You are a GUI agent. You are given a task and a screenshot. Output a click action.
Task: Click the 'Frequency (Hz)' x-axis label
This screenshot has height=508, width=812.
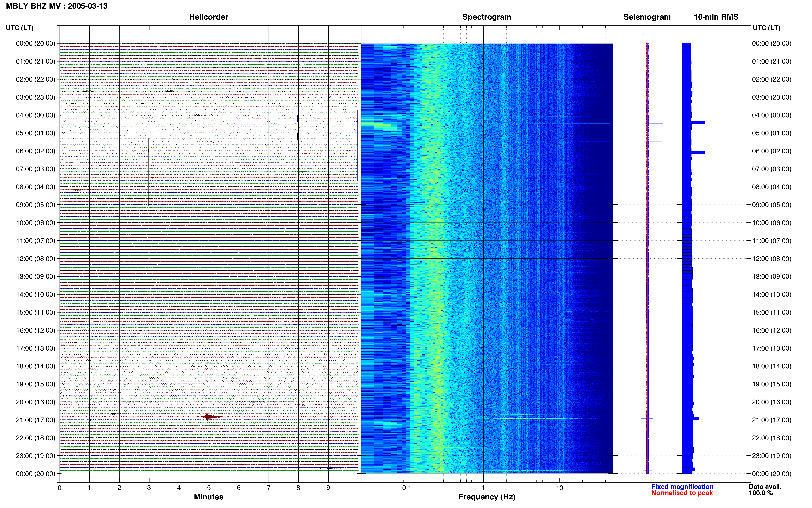487,497
